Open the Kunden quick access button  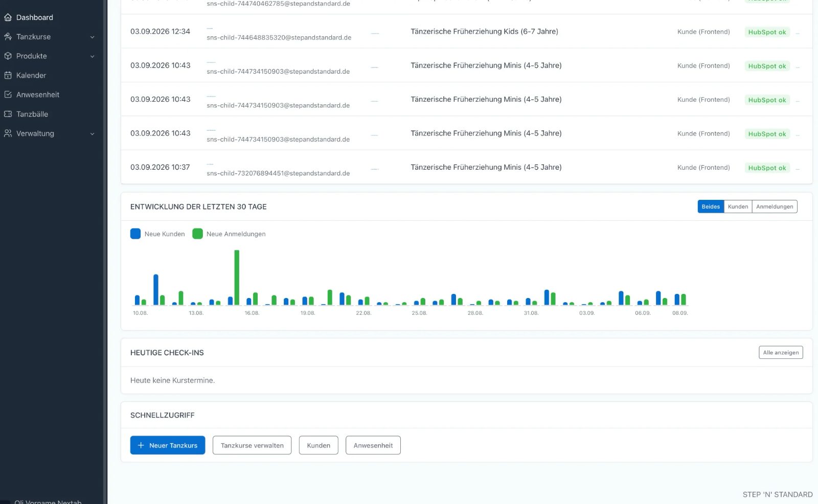(319, 445)
